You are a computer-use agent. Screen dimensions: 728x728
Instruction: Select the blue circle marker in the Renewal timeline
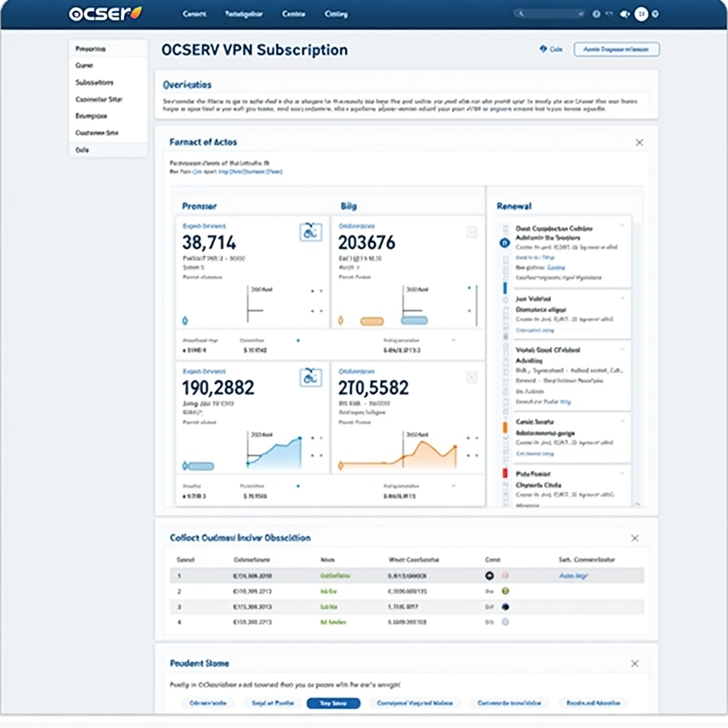(504, 242)
